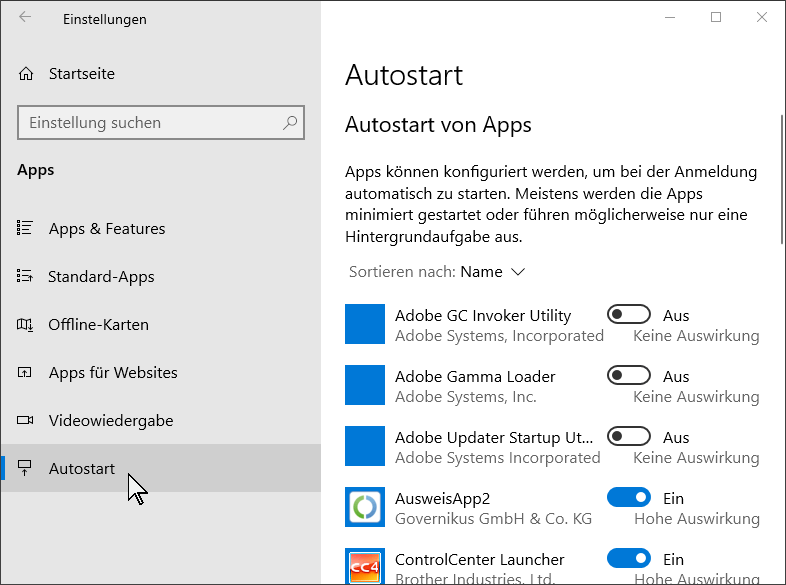
Task: Click Hohe Auswirkung under AusweisApp2
Action: (x=697, y=519)
